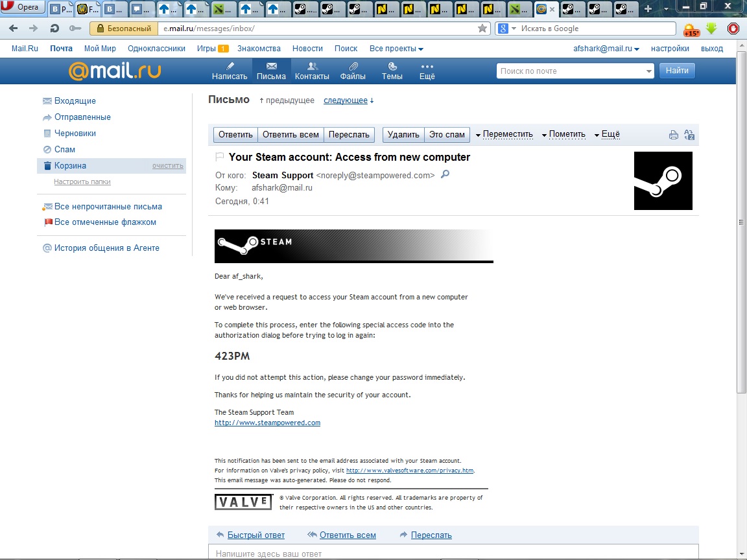Screen dimensions: 747x560
Task: Go back with browser back arrow
Action: (x=14, y=29)
